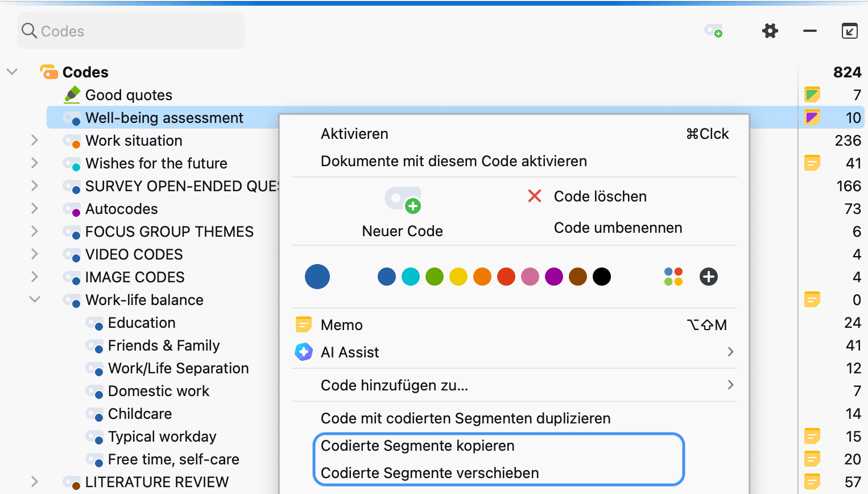Open the yellow memo in Wishes row
Viewport: 868px width, 494px height.
[x=812, y=163]
